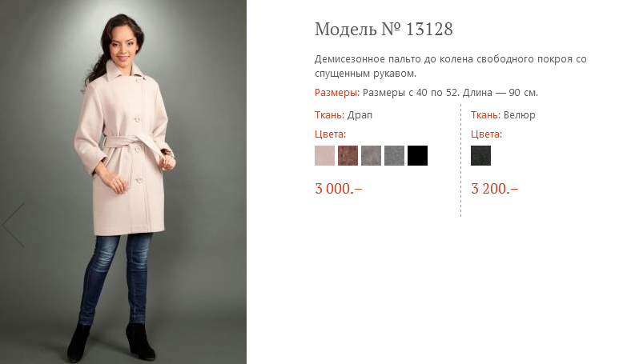This screenshot has width=623, height=364.
Task: Choose the pale pink drap swatch
Action: click(x=325, y=155)
